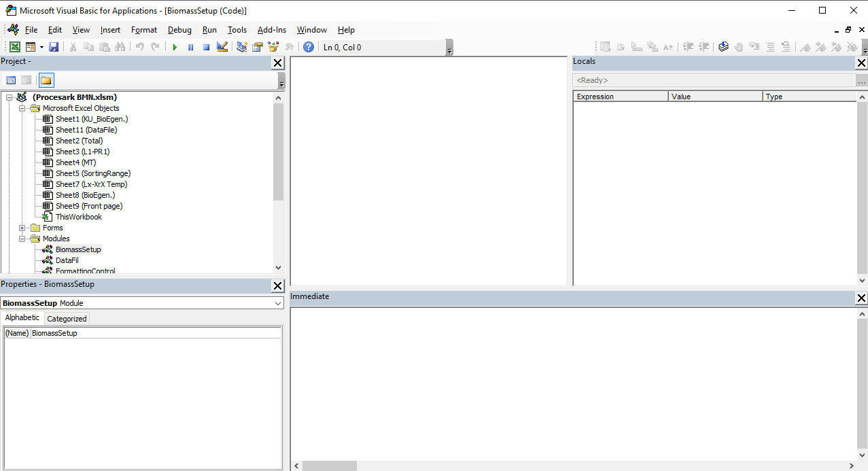Close the Locals window
The height and width of the screenshot is (471, 868).
(x=861, y=63)
